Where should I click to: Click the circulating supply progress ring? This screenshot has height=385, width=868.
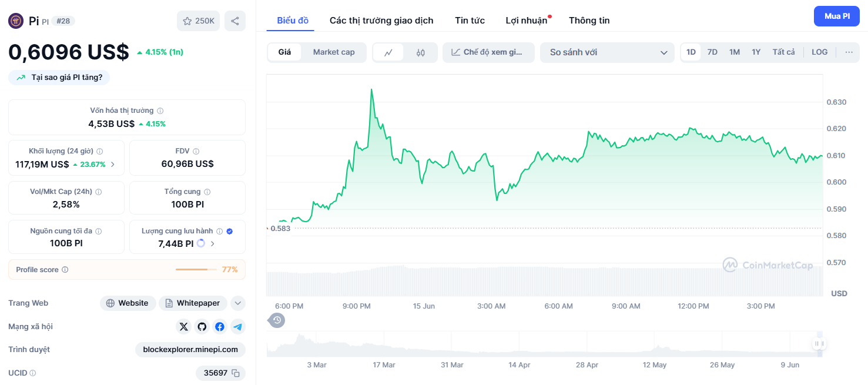coord(201,243)
